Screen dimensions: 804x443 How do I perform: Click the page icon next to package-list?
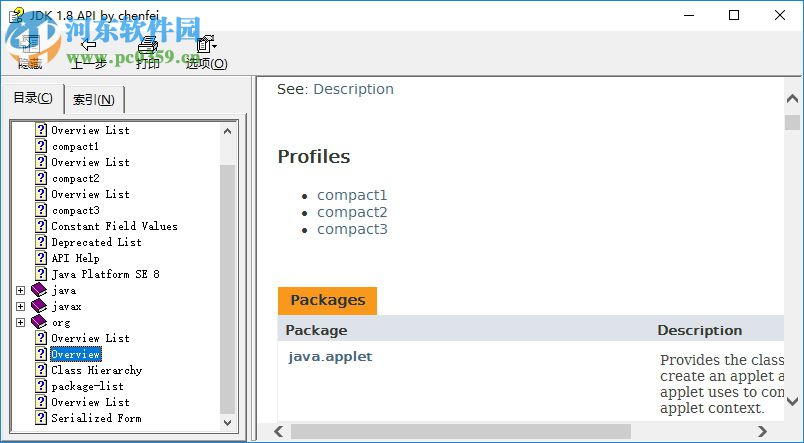point(41,386)
